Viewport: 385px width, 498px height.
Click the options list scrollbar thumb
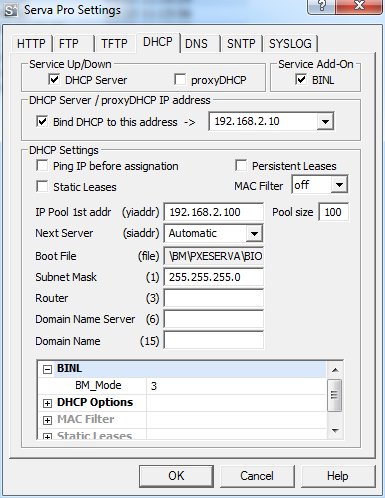[x=335, y=395]
